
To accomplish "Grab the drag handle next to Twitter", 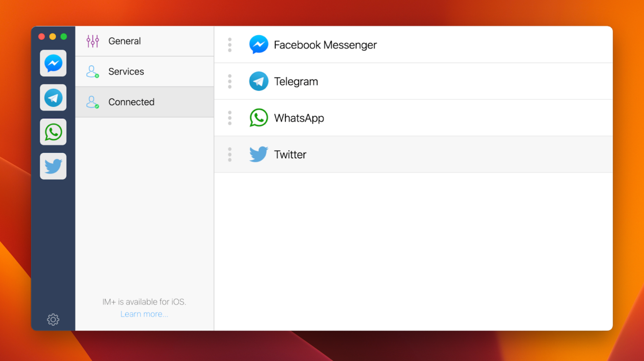I will click(x=230, y=154).
